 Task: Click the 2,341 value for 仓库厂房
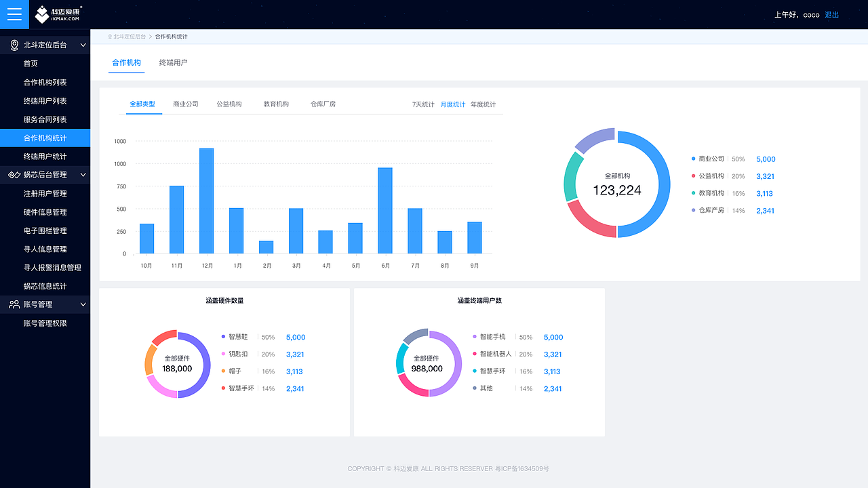point(765,211)
